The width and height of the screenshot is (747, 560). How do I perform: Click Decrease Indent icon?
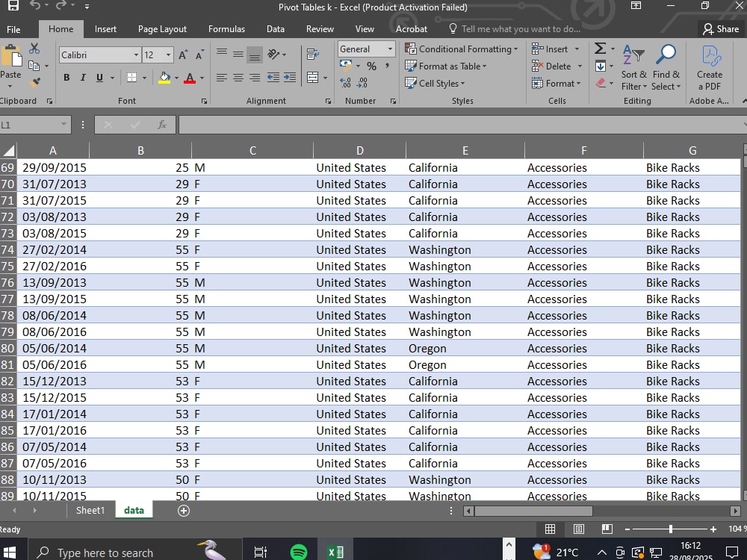click(273, 78)
